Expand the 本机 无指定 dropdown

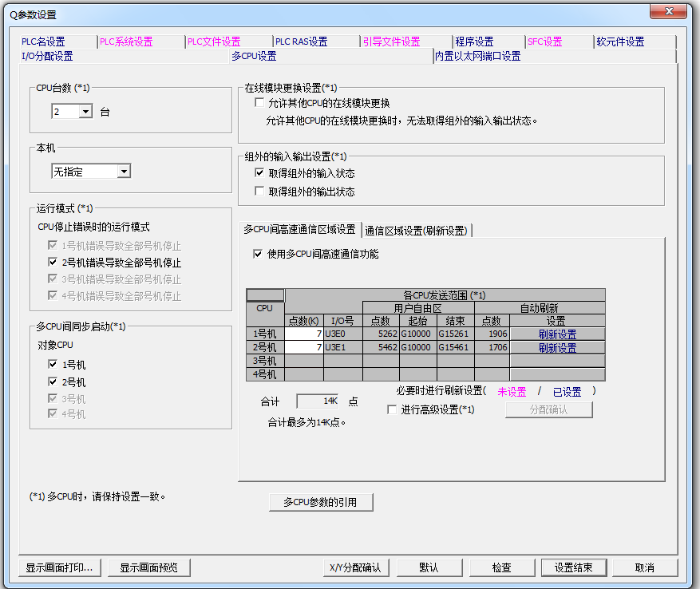124,172
